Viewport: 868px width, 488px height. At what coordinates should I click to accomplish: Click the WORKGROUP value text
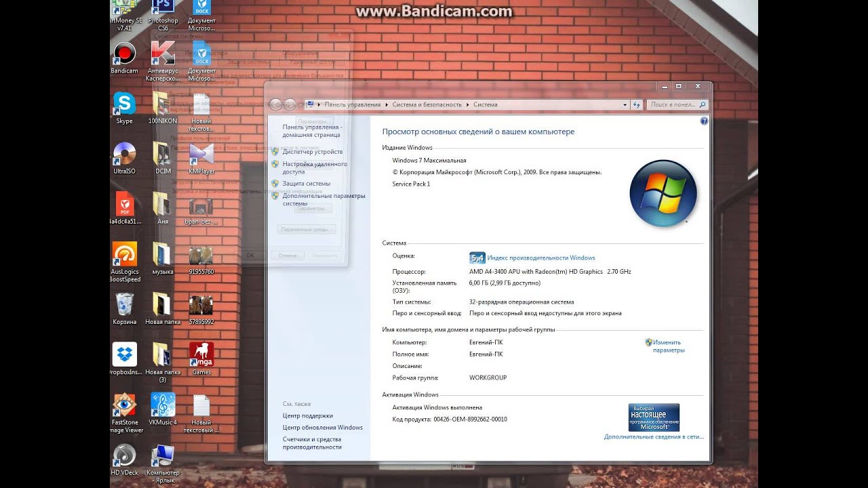click(x=488, y=378)
